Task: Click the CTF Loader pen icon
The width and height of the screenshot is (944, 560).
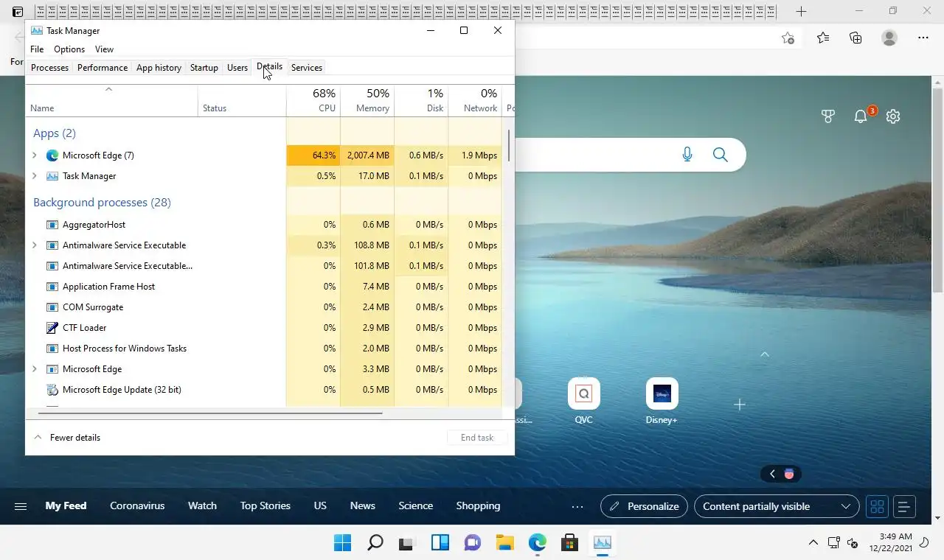Action: [52, 328]
